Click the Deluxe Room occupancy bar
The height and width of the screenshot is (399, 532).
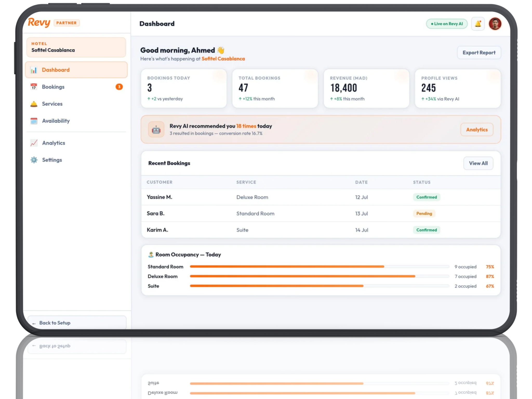(320, 276)
